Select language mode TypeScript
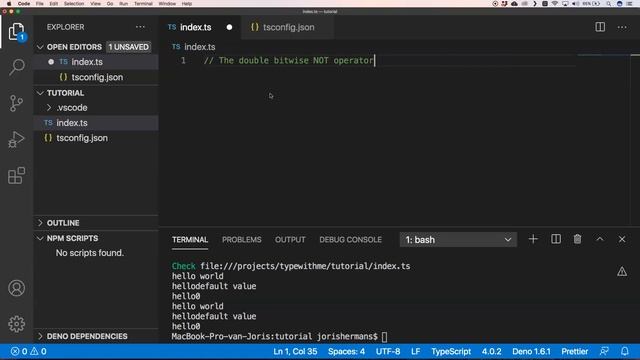Screen dimensions: 640x360 [x=451, y=351]
